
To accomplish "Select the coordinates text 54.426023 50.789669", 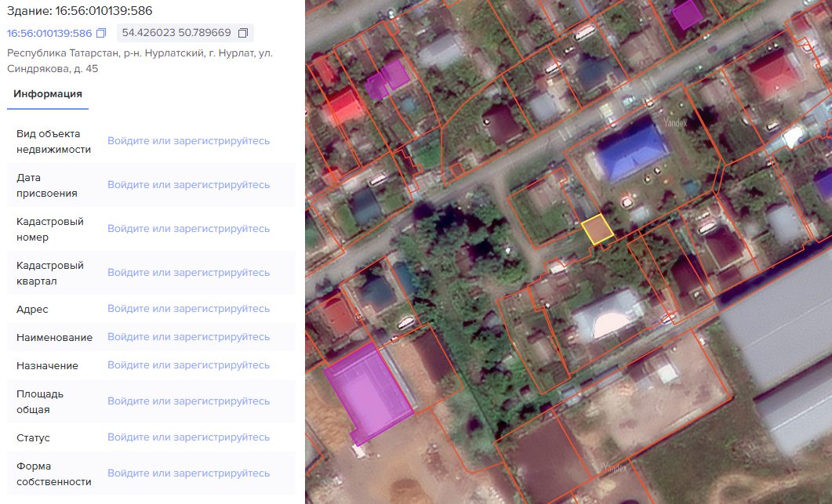I will [176, 33].
